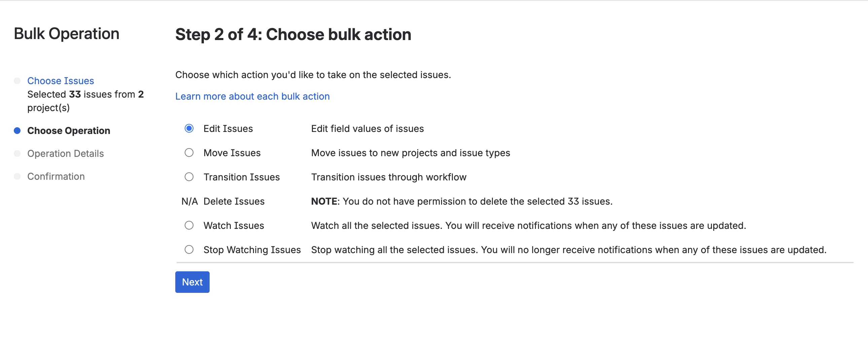This screenshot has width=868, height=342.
Task: Enable the Watch Issues radio option
Action: click(x=189, y=225)
